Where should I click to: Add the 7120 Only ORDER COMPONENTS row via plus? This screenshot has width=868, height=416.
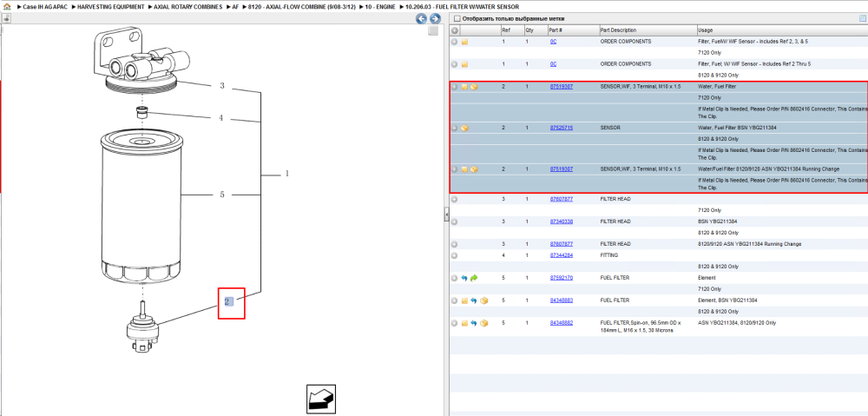tap(455, 42)
